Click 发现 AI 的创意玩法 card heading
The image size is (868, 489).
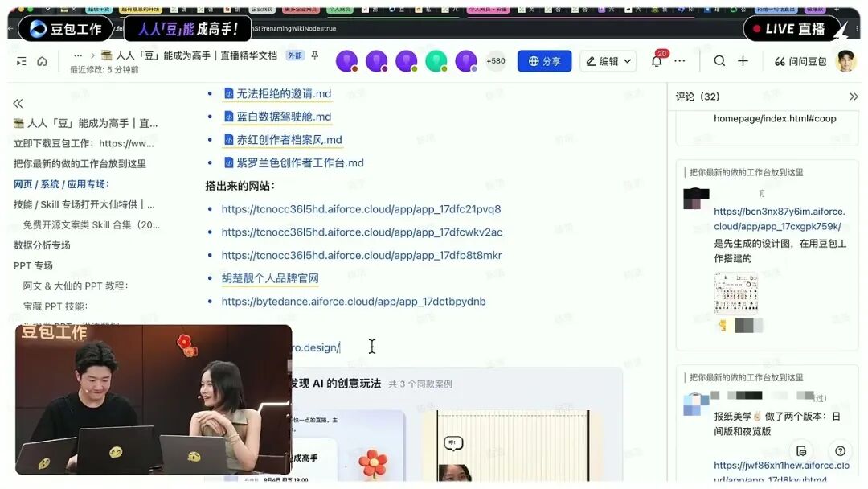[336, 383]
